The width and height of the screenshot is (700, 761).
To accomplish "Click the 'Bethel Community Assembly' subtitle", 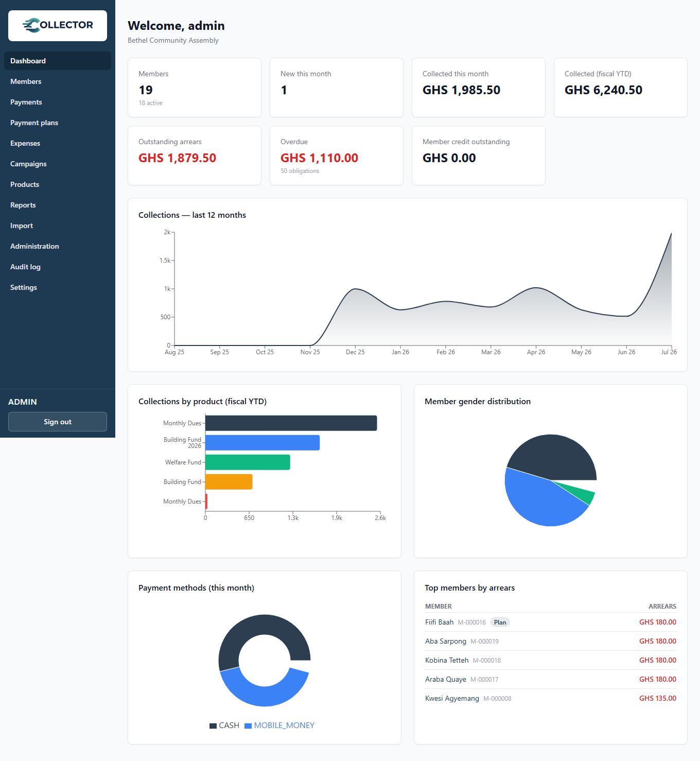I will (173, 40).
